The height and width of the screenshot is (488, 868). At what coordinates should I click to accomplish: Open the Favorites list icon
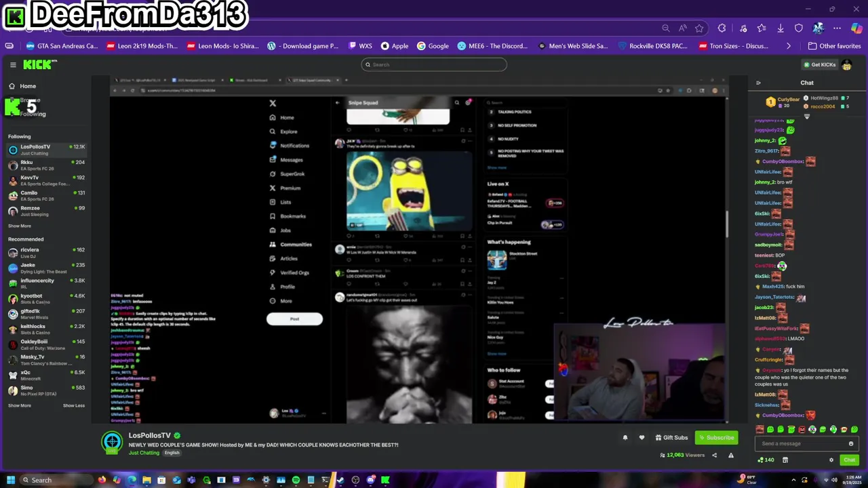[762, 28]
